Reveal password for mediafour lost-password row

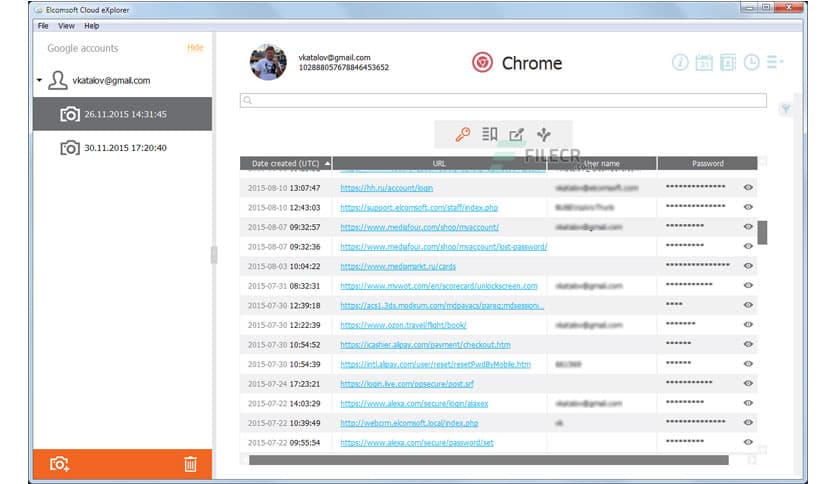pyautogui.click(x=748, y=246)
